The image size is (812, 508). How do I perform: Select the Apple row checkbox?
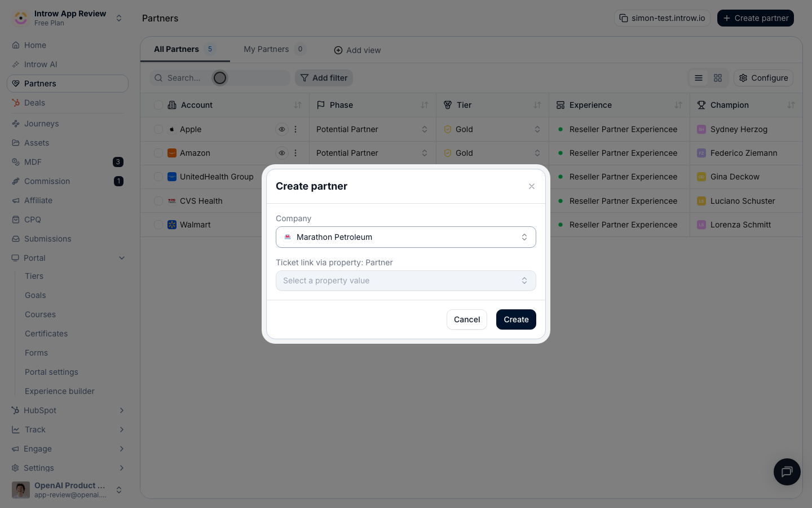pos(158,129)
